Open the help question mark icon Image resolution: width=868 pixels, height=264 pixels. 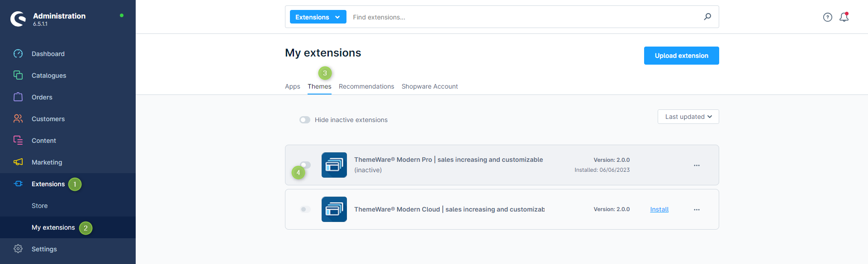(x=827, y=17)
